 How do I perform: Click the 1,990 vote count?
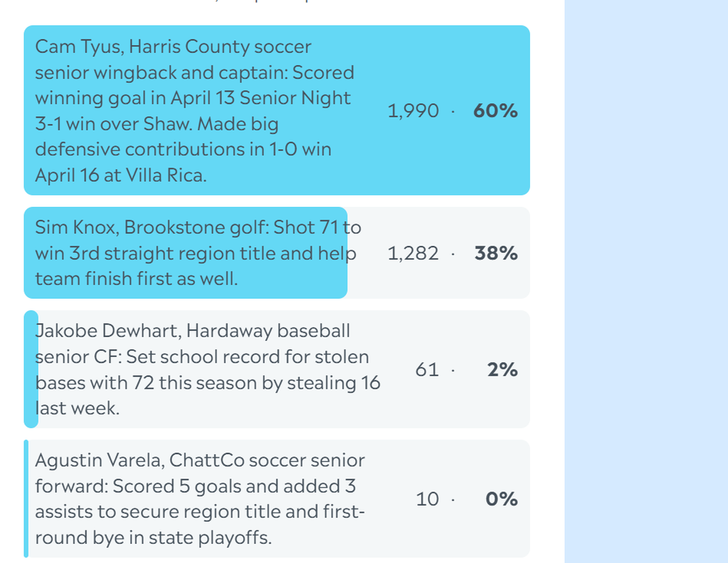[412, 110]
